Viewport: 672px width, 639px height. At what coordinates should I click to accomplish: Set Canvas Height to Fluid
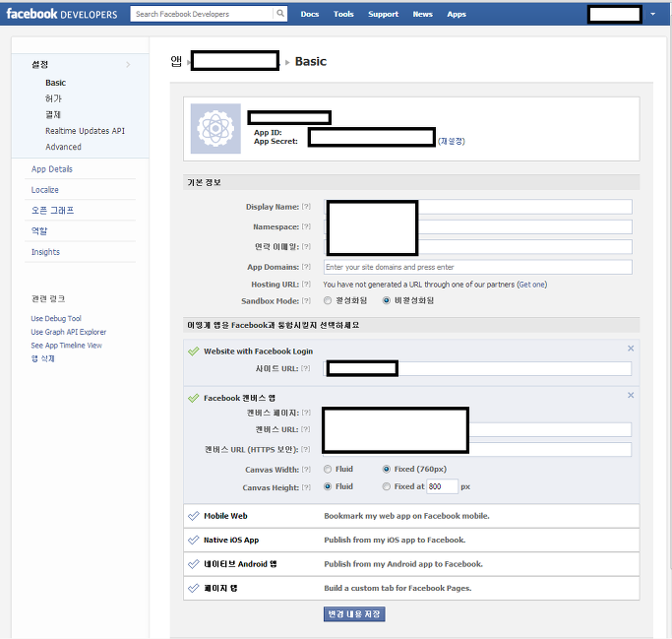pyautogui.click(x=328, y=486)
